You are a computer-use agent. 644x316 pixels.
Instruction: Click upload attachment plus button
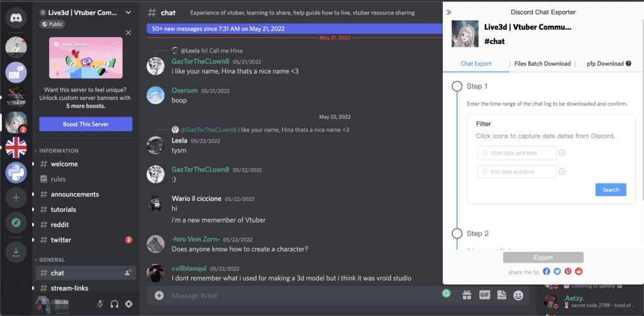pyautogui.click(x=159, y=295)
